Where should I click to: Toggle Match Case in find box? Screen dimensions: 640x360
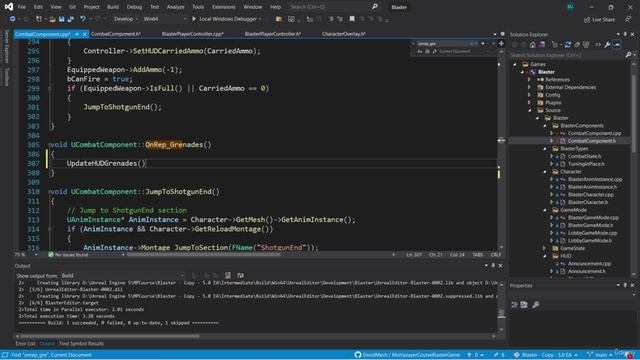pos(420,51)
